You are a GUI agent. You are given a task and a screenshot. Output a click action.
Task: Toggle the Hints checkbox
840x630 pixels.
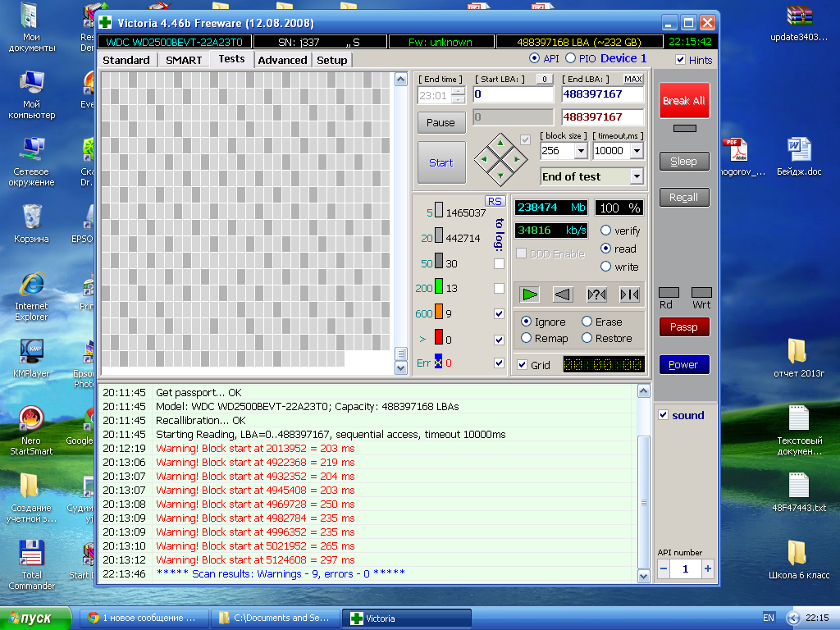pyautogui.click(x=680, y=59)
